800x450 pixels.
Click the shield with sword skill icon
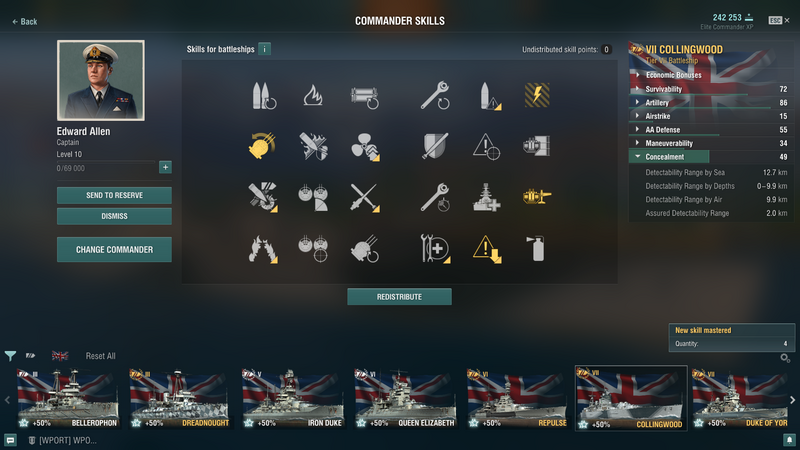(x=435, y=146)
